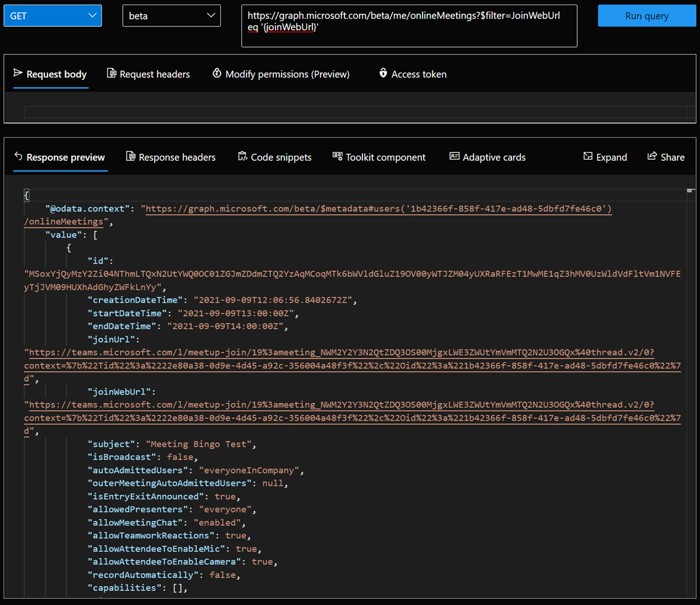Click the "capabilities" key
The width and height of the screenshot is (700, 605).
pos(124,588)
